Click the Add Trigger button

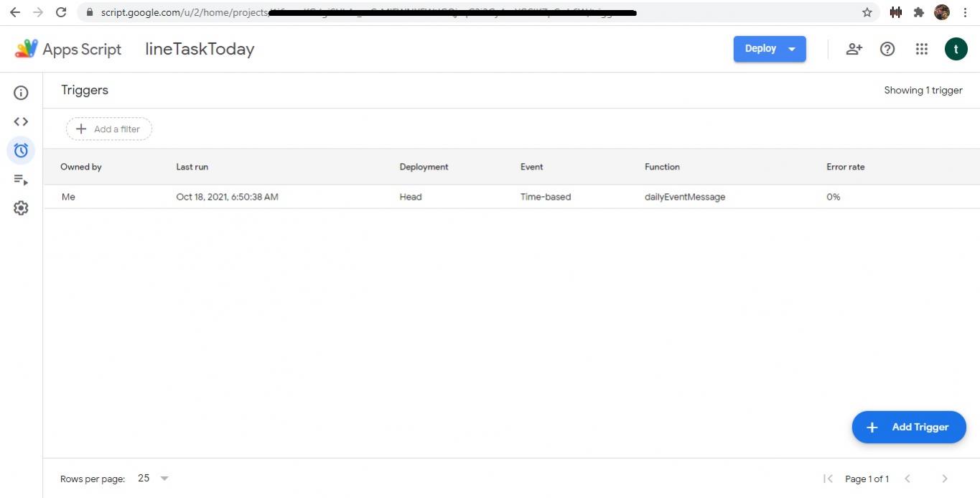pyautogui.click(x=909, y=427)
